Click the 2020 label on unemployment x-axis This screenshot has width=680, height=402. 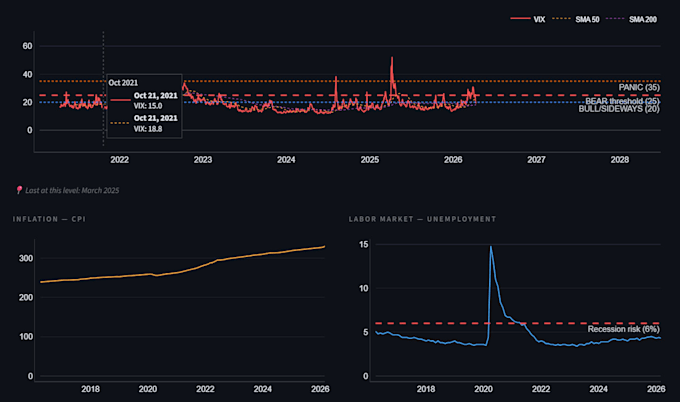coord(484,389)
